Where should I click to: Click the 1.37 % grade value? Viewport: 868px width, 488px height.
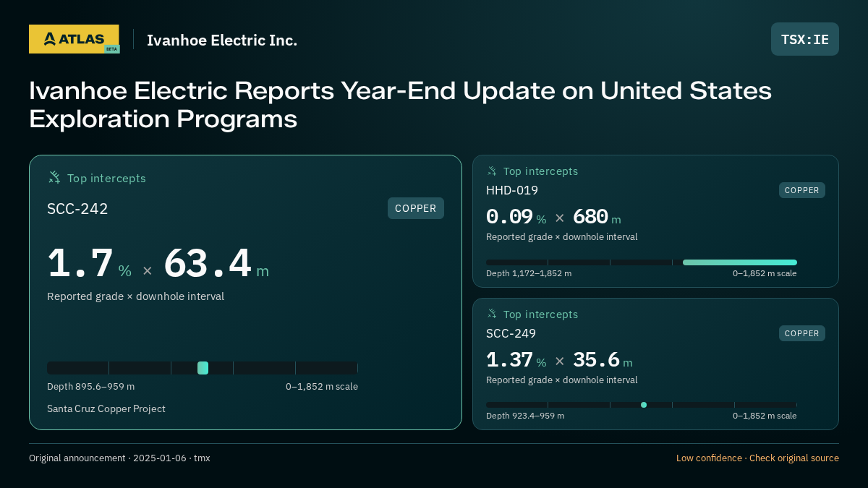click(x=516, y=360)
